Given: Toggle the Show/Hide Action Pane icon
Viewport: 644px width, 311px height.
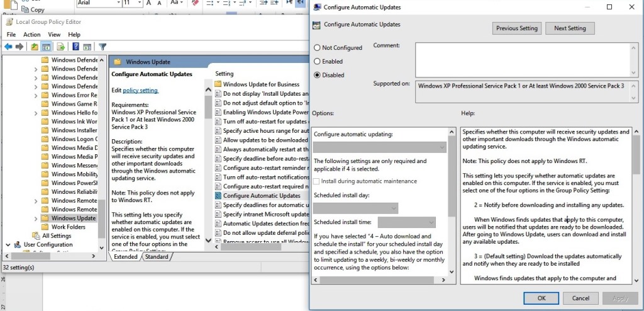Looking at the screenshot, I should coord(87,47).
